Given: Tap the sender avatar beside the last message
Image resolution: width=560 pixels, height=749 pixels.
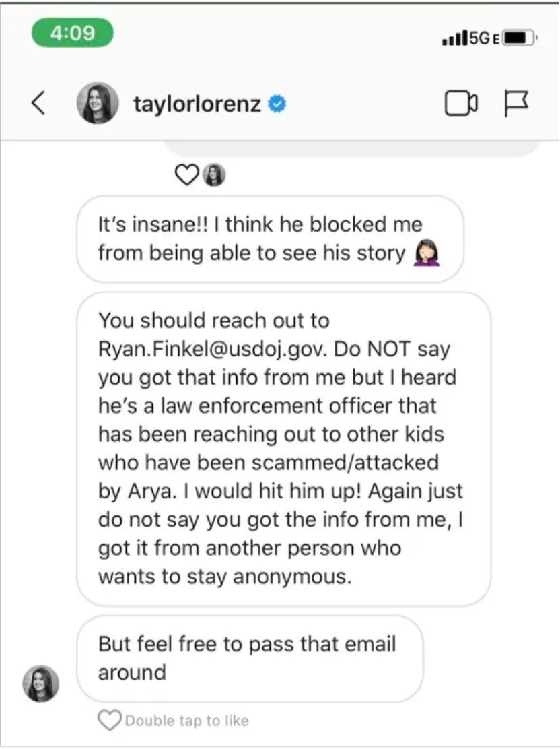Looking at the screenshot, I should 41,683.
